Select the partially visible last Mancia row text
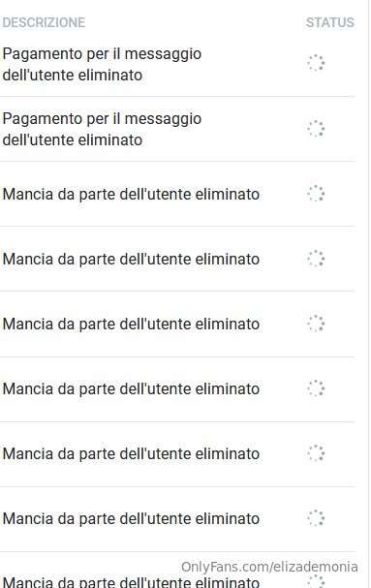The image size is (371, 588). click(131, 581)
